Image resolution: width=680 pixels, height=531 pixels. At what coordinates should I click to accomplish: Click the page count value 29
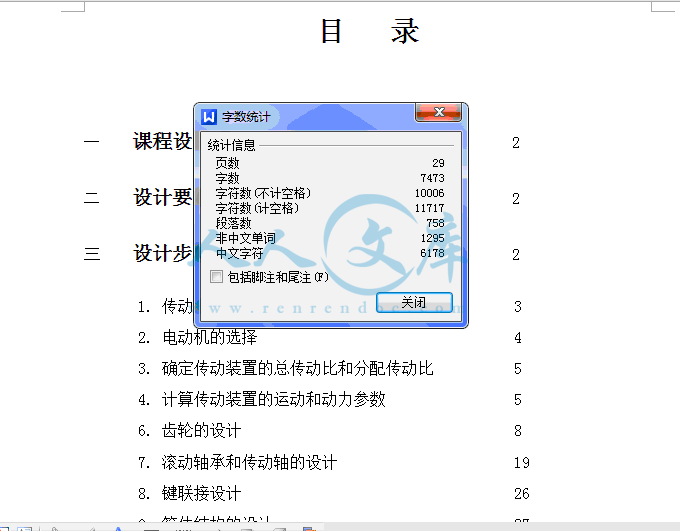[x=438, y=163]
